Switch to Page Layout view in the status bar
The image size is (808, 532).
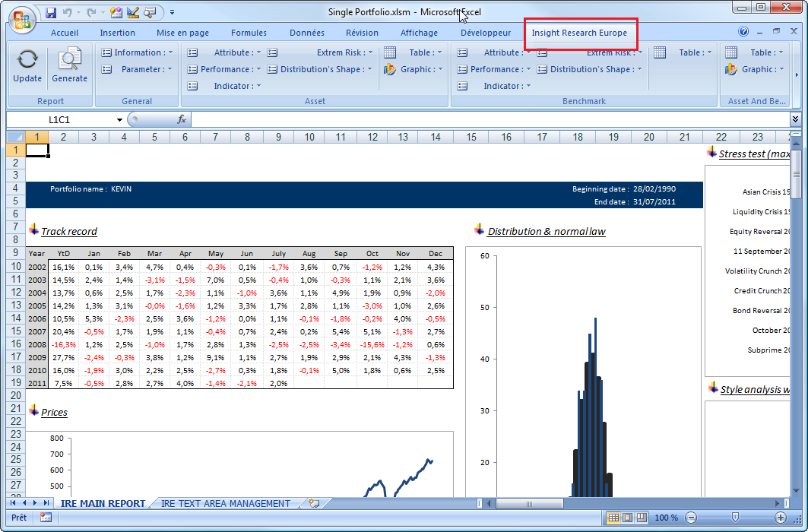[628, 518]
